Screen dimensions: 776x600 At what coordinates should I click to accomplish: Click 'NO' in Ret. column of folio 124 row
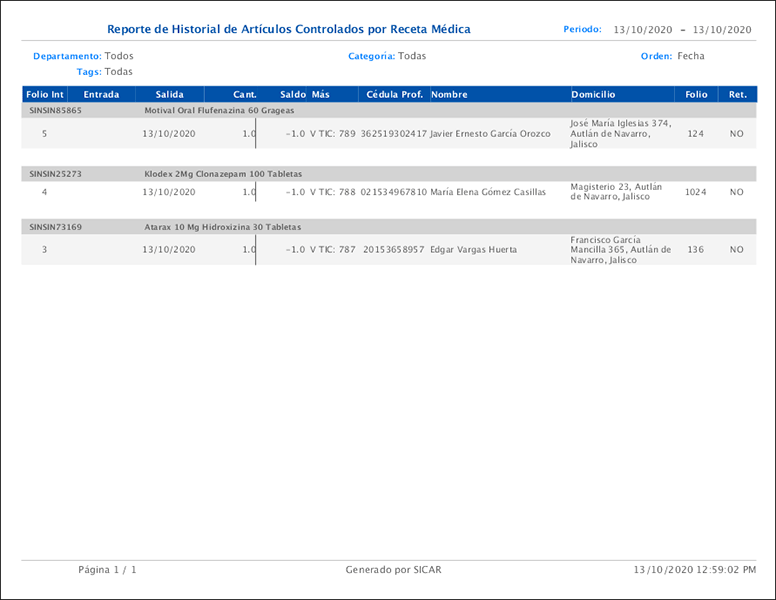736,134
